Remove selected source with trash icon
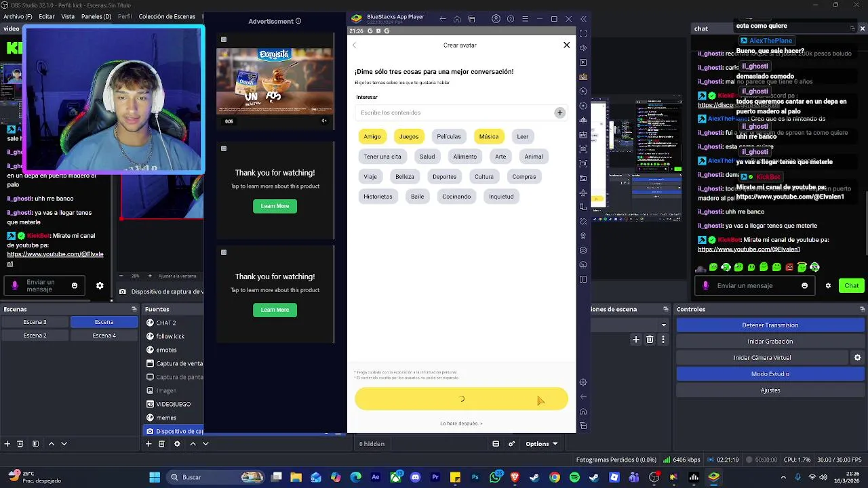Image resolution: width=868 pixels, height=488 pixels. click(x=161, y=444)
